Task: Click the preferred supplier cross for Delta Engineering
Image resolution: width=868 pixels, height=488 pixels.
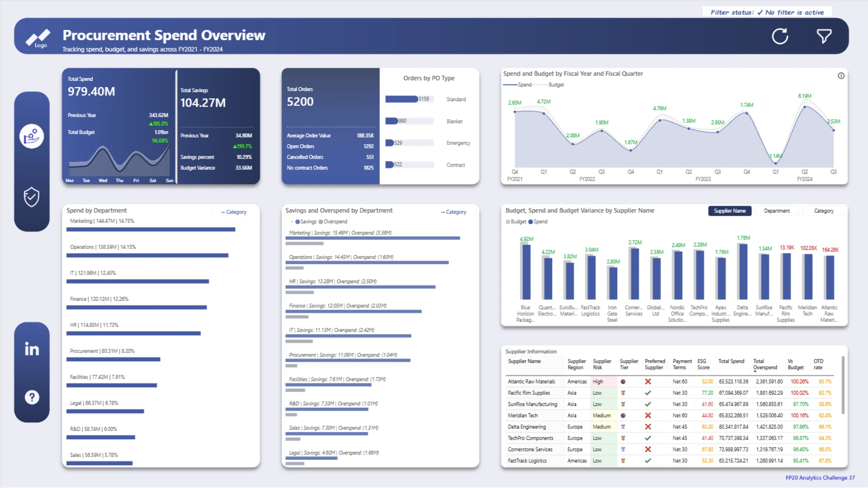Action: tap(648, 427)
